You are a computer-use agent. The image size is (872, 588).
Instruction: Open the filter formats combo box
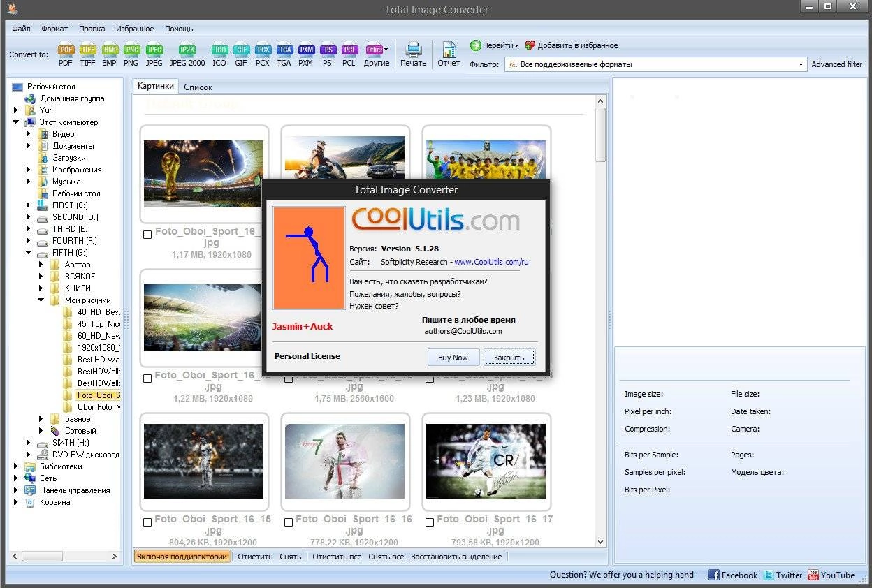pyautogui.click(x=655, y=64)
